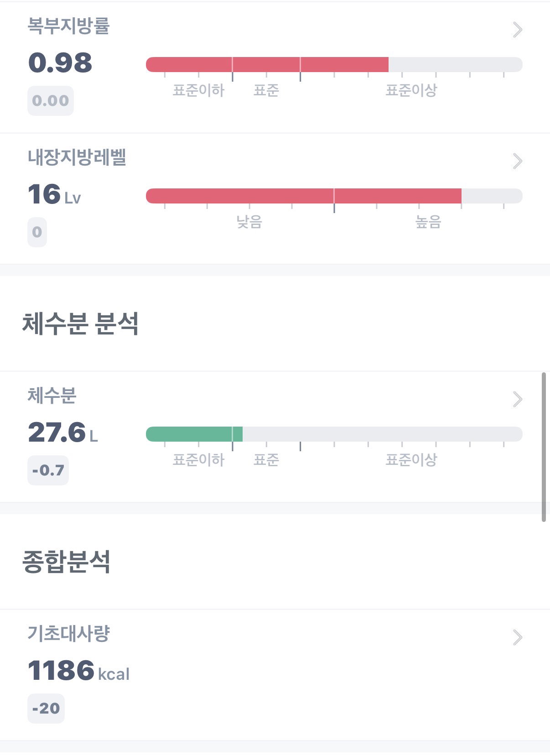Viewport: 550px width, 756px height.
Task: Open 기초대사량 details via chevron arrow
Action: [x=517, y=637]
